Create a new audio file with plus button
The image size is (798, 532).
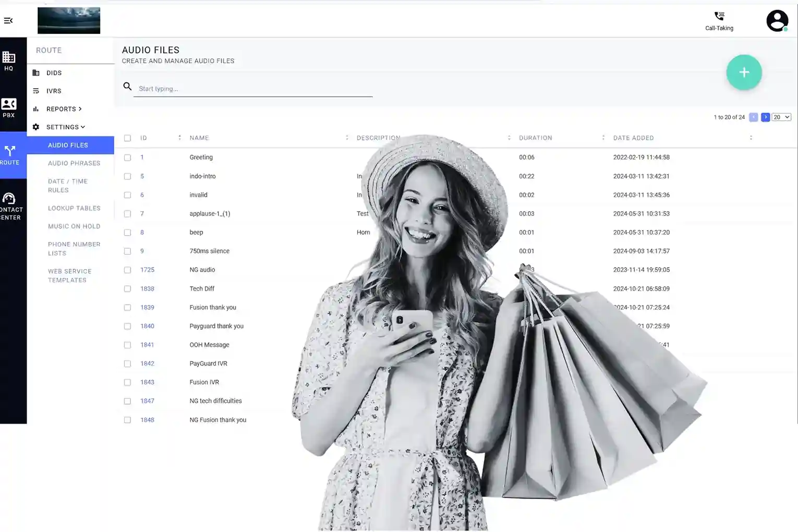point(744,72)
